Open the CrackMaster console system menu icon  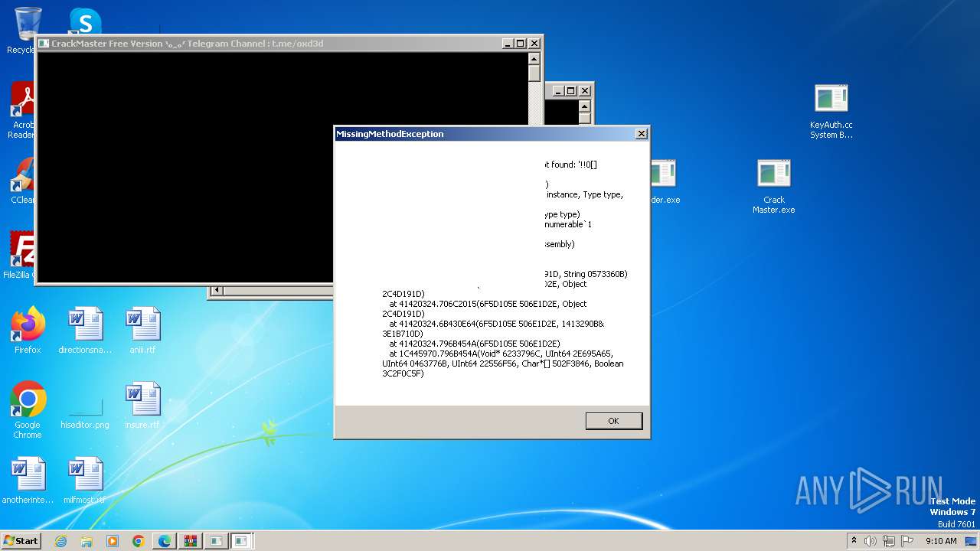point(44,44)
